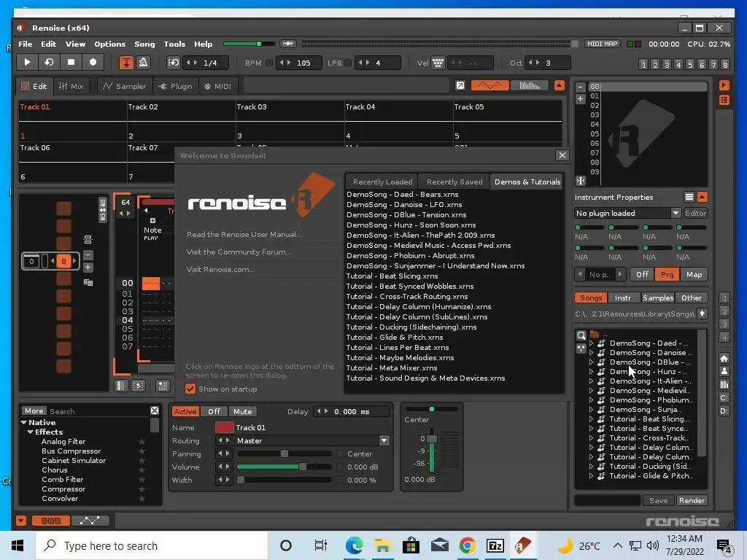Image resolution: width=747 pixels, height=560 pixels.
Task: Open the Edit menu
Action: coord(48,44)
